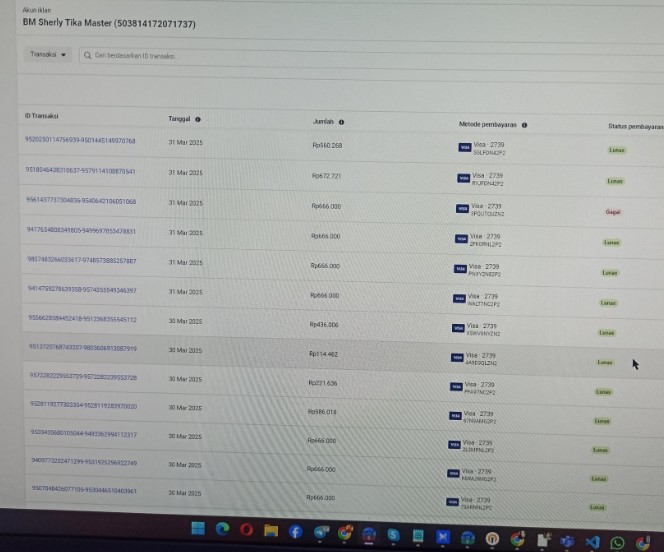Click the info icon beside Tanggal

coord(198,119)
